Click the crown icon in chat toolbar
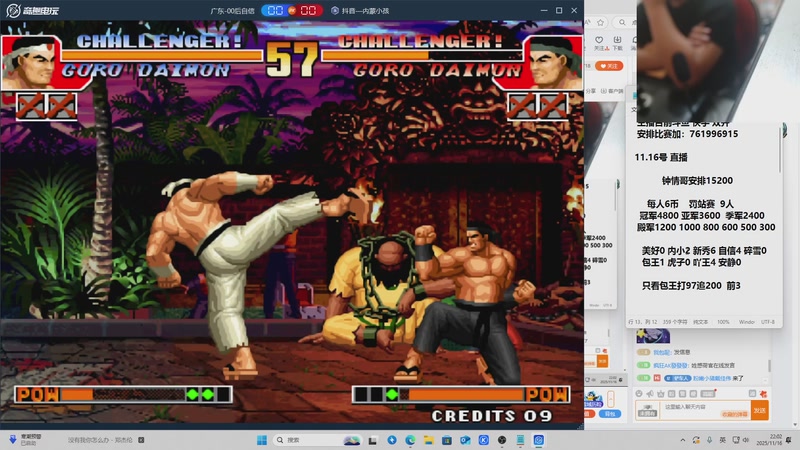 click(x=661, y=393)
